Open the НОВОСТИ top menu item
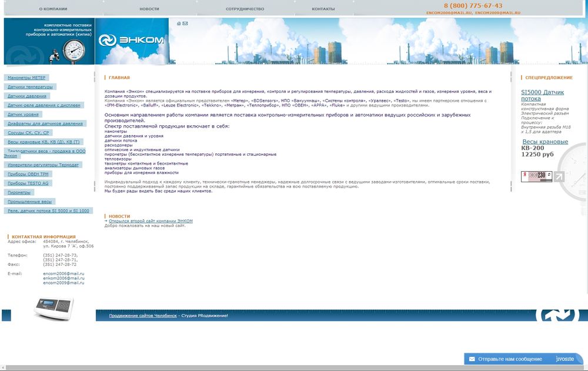 coord(149,9)
